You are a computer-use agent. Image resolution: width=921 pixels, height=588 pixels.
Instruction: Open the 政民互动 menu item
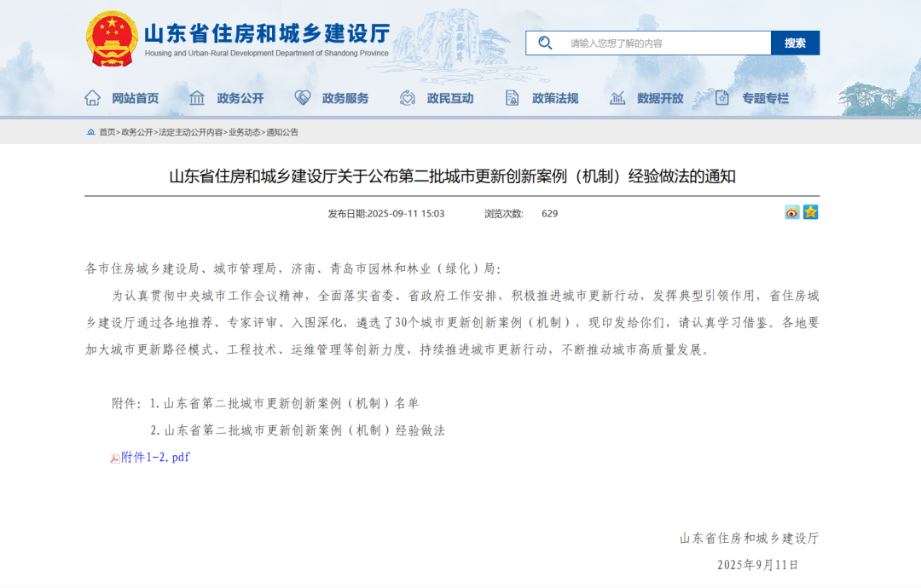[x=450, y=99]
